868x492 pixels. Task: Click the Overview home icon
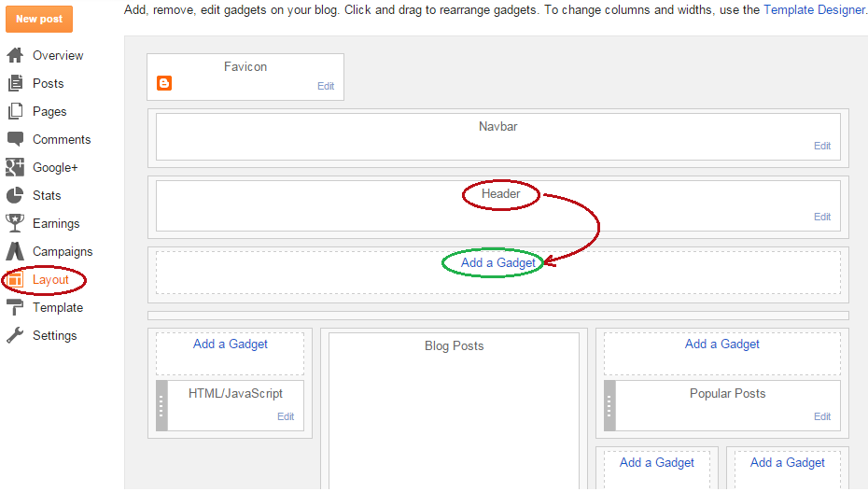click(15, 55)
